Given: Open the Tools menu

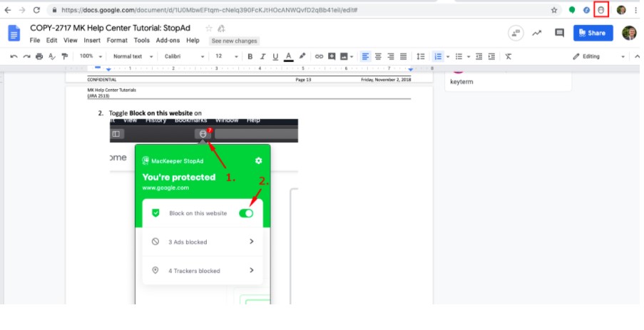Looking at the screenshot, I should (142, 40).
